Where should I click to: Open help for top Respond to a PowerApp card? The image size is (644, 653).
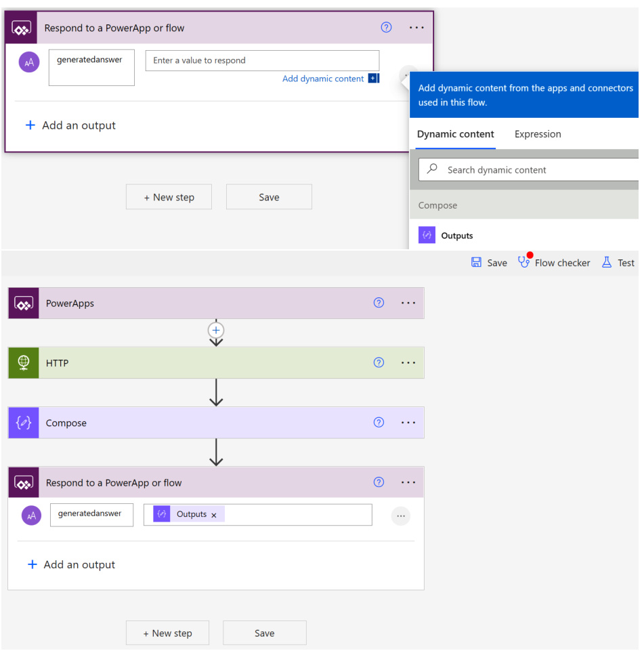point(386,28)
